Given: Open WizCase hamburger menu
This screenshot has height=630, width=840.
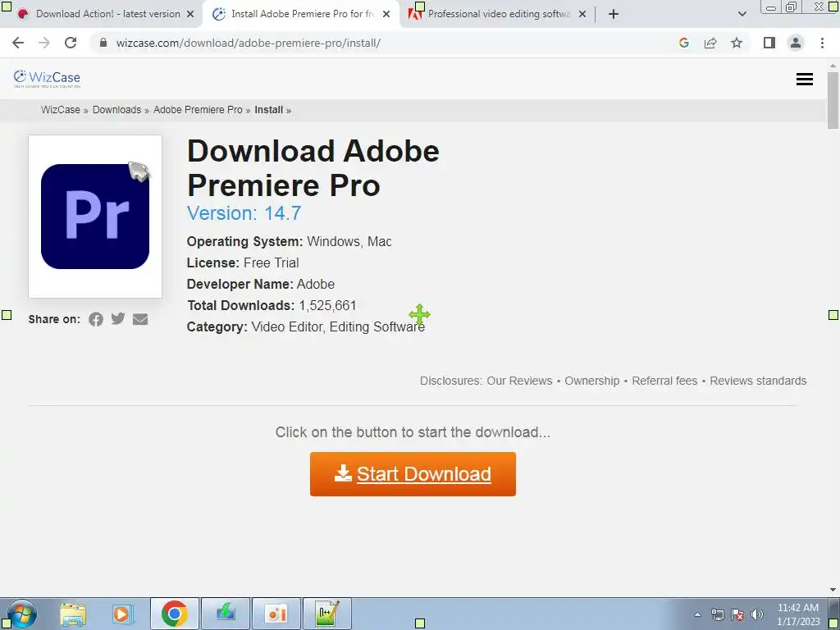Looking at the screenshot, I should (x=804, y=80).
